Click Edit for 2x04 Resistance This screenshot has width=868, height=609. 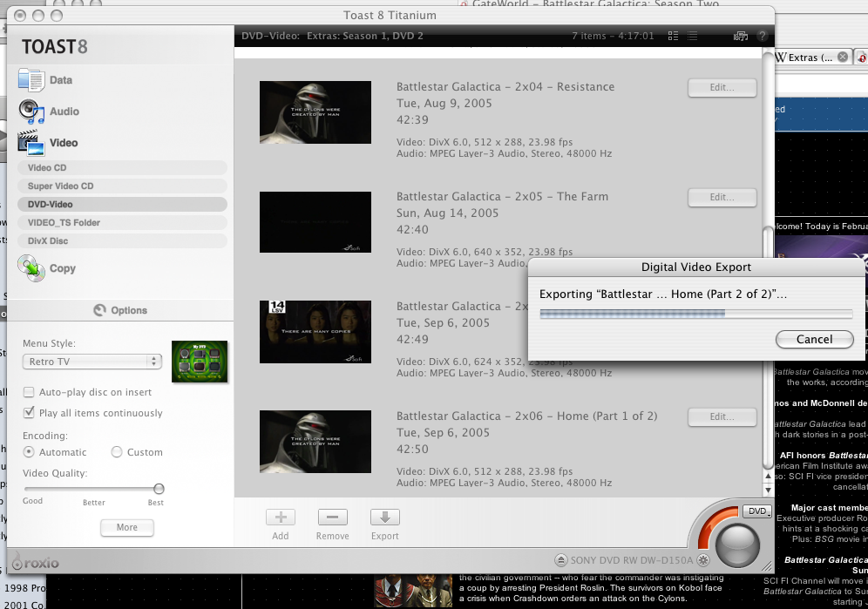[722, 87]
